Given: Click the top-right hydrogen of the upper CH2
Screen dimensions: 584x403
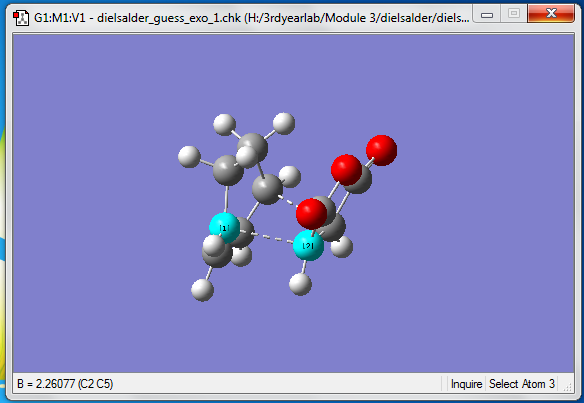Looking at the screenshot, I should (x=284, y=123).
